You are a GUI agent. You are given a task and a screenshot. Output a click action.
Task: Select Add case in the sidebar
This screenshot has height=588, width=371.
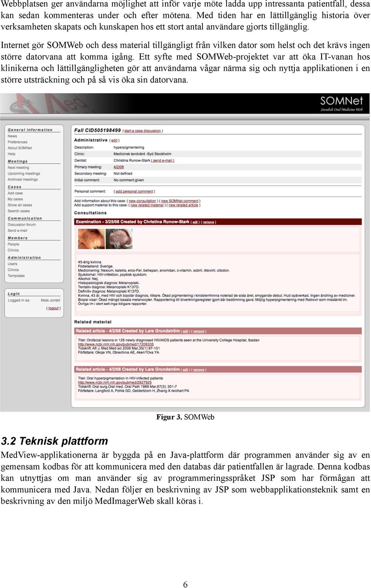pos(15,193)
